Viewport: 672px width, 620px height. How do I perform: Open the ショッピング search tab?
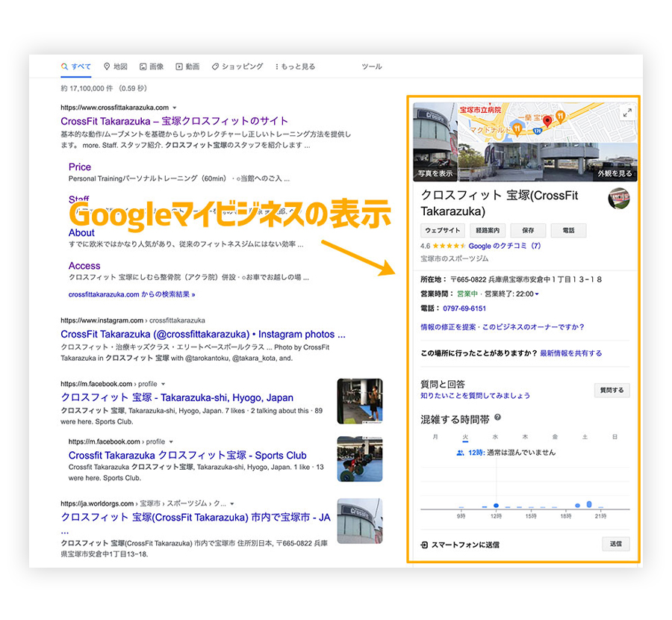tap(237, 66)
